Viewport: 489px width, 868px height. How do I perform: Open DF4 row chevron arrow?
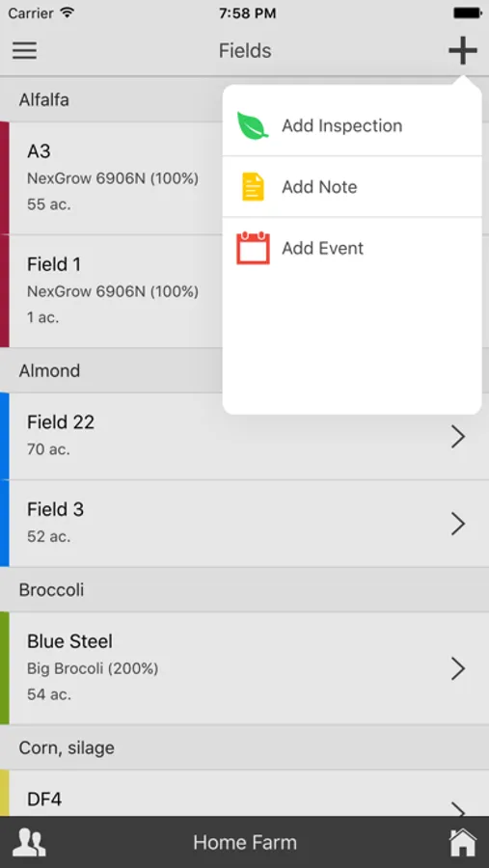[x=458, y=809]
